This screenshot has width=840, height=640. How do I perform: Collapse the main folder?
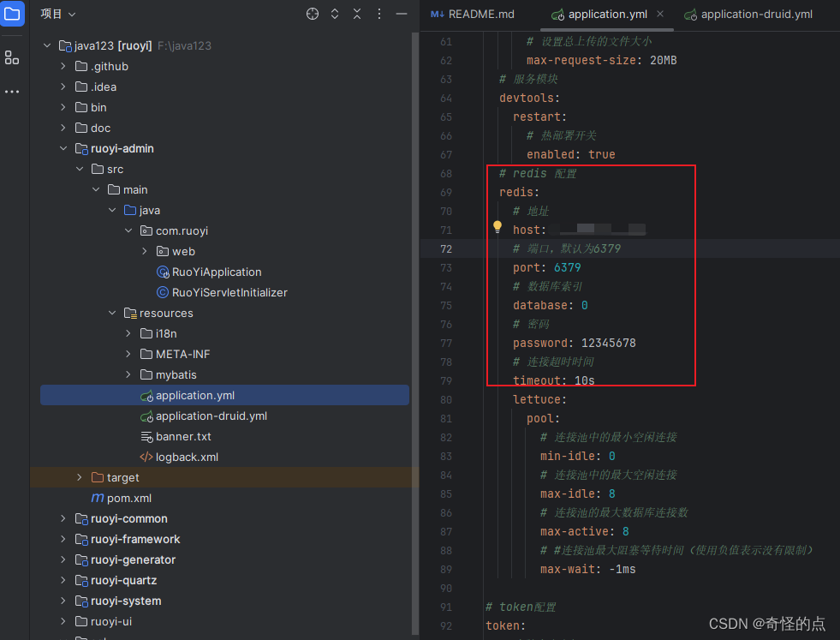click(96, 189)
